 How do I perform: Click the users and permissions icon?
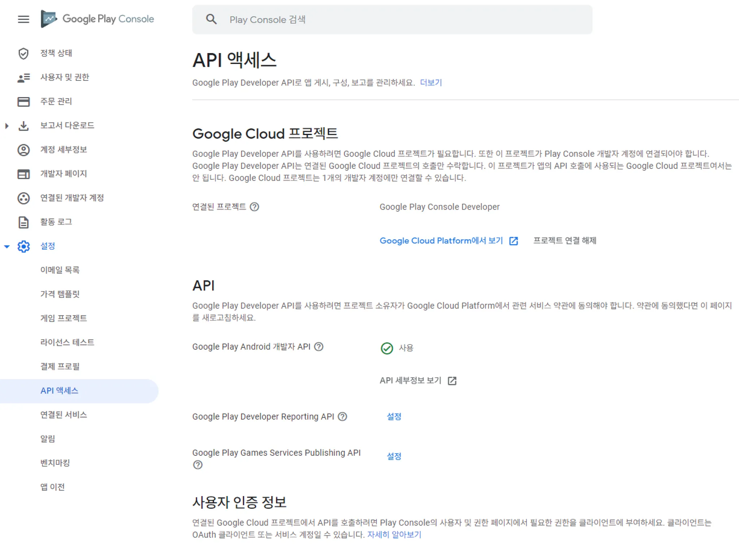23,78
